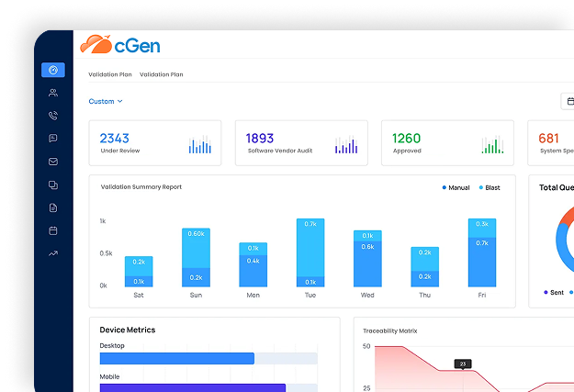Toggle the Sent legend item
The width and height of the screenshot is (574, 392).
click(554, 292)
